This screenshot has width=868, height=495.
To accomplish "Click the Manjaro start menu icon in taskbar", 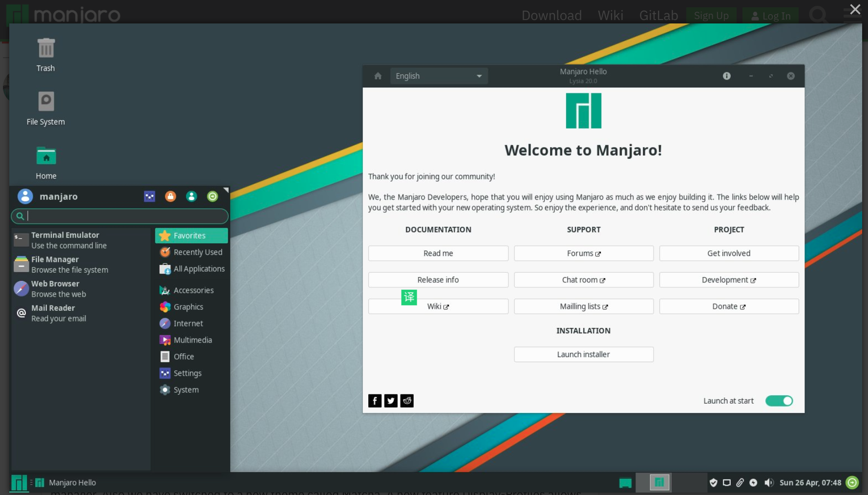I will coord(19,483).
